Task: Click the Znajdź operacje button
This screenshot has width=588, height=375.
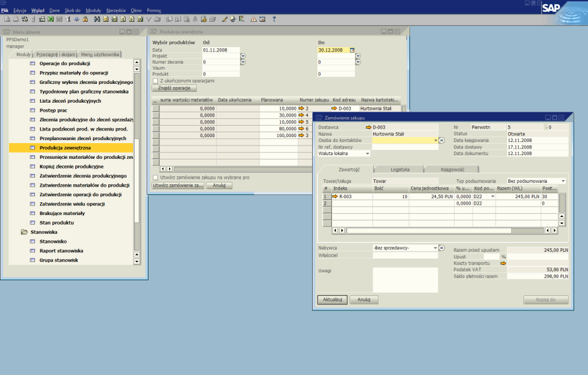Action: (174, 88)
